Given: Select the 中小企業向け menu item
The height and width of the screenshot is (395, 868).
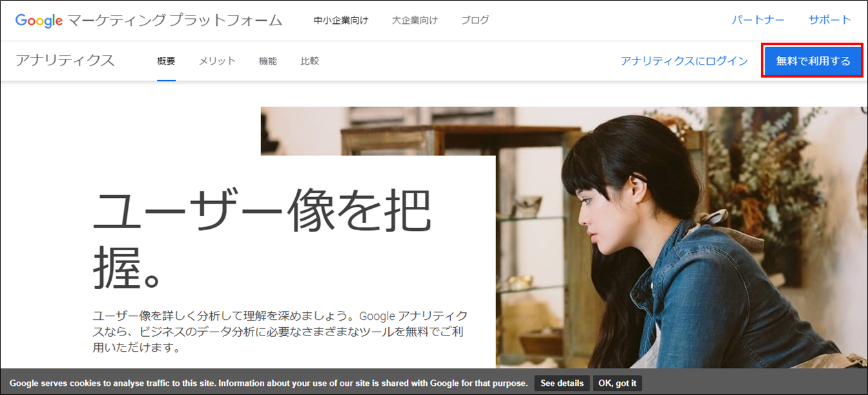Looking at the screenshot, I should [x=341, y=20].
